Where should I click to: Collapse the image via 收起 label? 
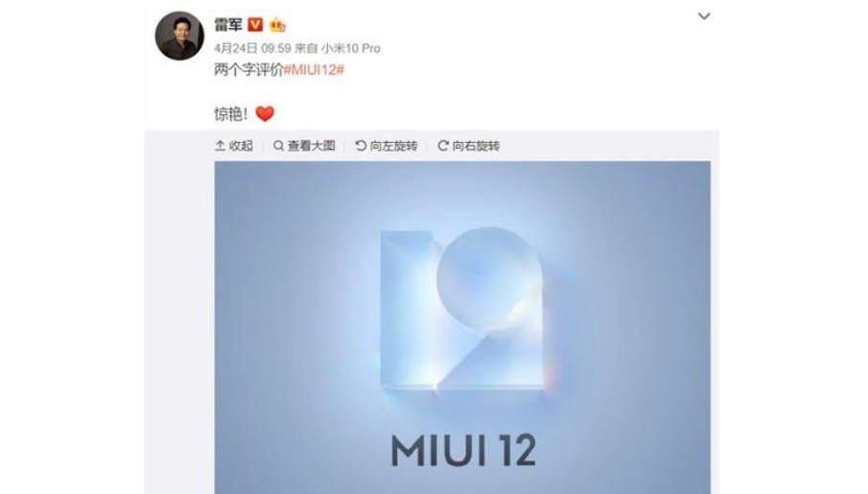pyautogui.click(x=241, y=146)
